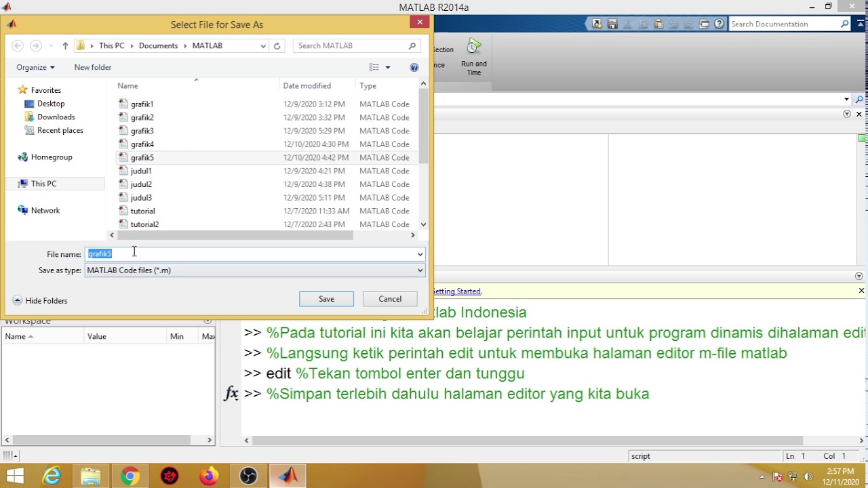
Task: Click the file list vertical scrollbar
Action: point(423,126)
